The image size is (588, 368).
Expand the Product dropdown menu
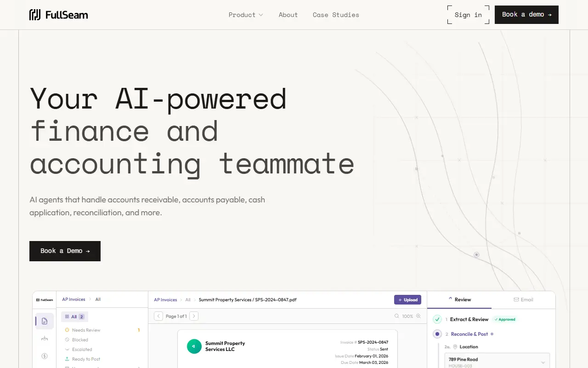tap(246, 15)
